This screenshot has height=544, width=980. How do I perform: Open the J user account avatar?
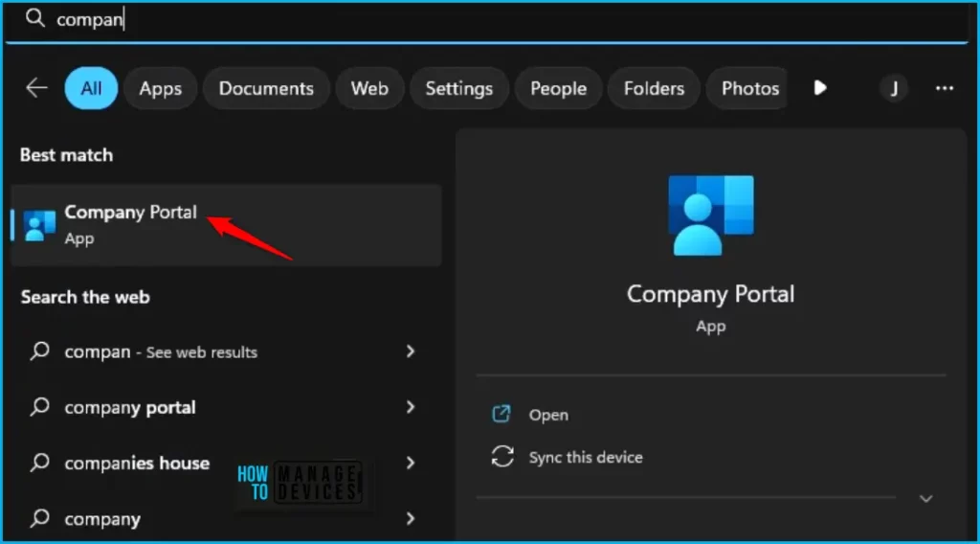pos(894,88)
